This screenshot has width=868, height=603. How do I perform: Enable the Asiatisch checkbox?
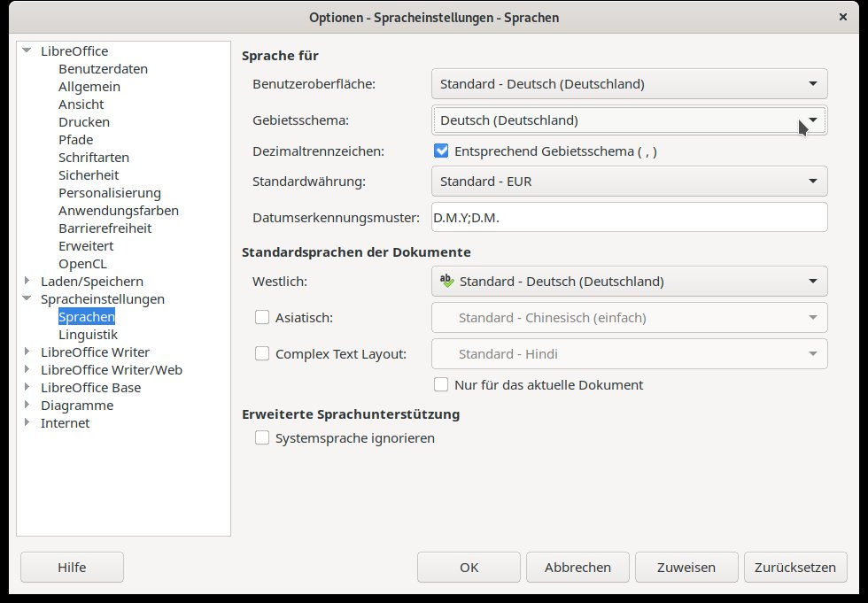262,317
